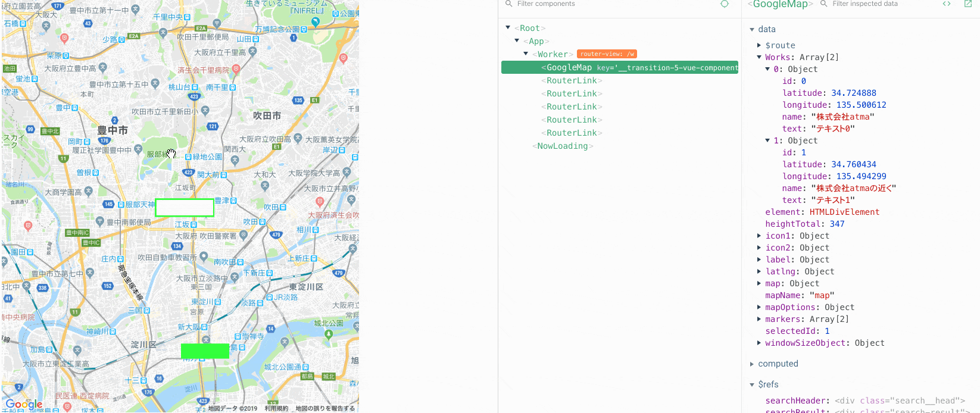Select the first RouterLink component
980x413 pixels.
(x=572, y=80)
